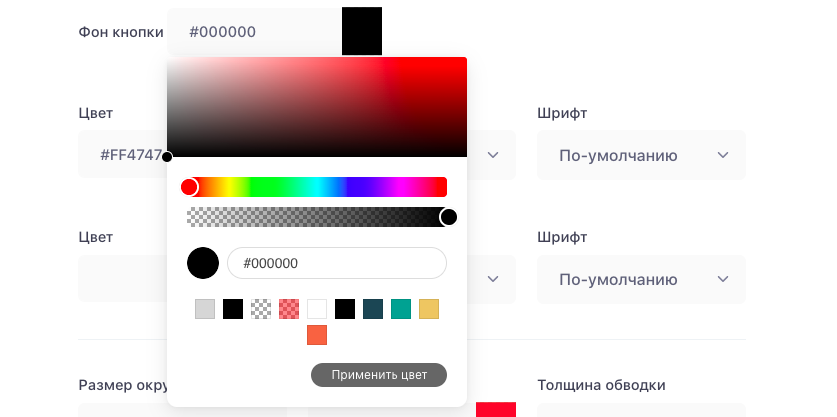The image size is (837, 417).
Task: Select the red checkered semi-transparent swatch
Action: 289,309
